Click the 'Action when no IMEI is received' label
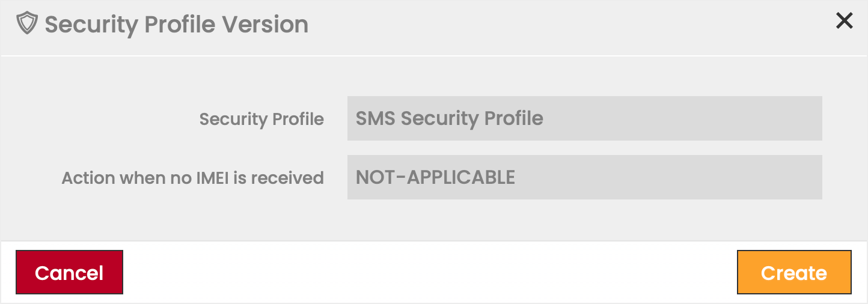 192,178
